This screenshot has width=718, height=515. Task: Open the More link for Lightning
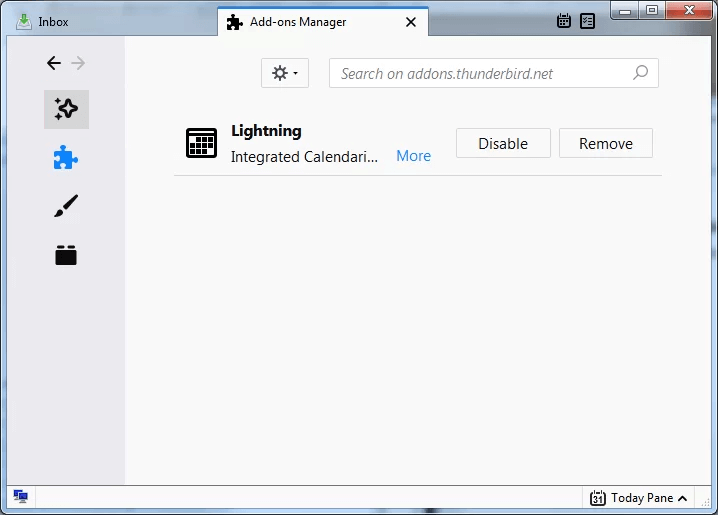click(x=413, y=156)
